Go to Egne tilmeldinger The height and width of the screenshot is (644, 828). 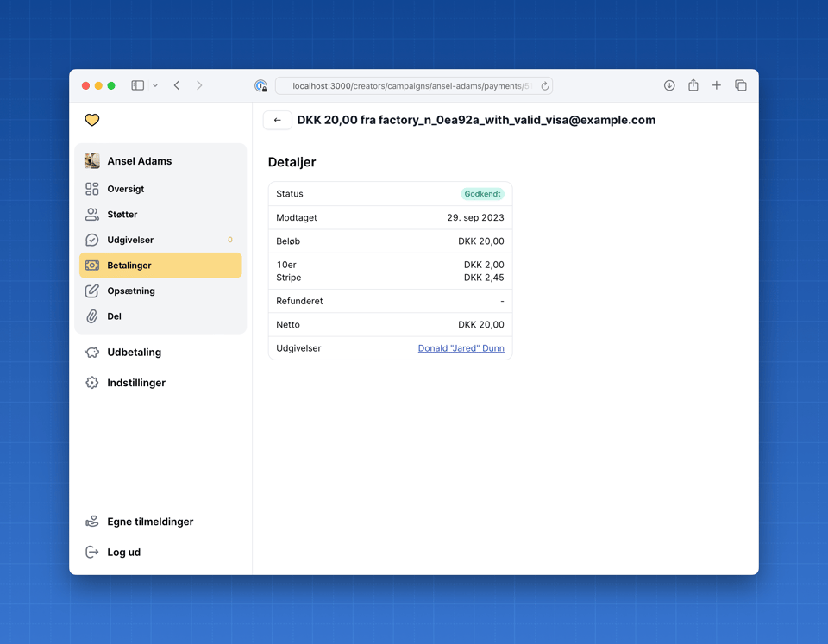160,522
